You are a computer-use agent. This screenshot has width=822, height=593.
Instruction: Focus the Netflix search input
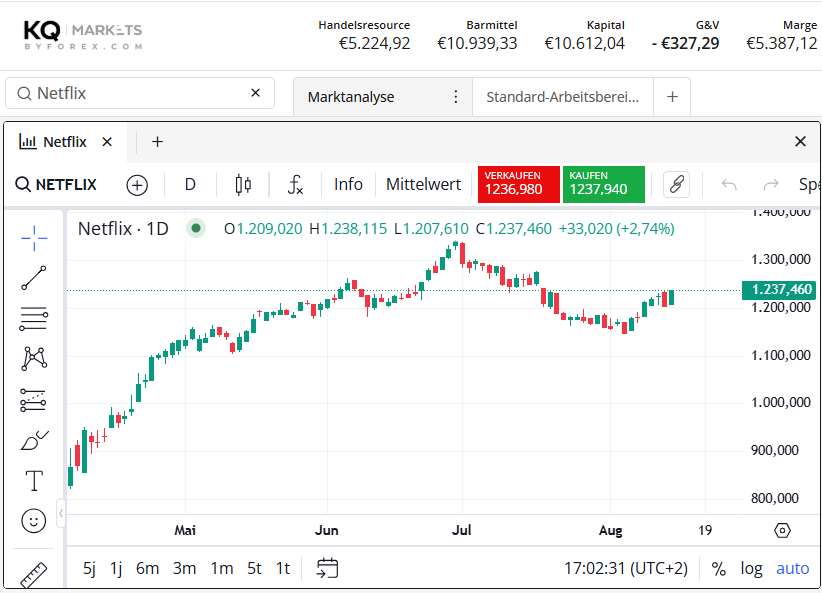pyautogui.click(x=140, y=93)
